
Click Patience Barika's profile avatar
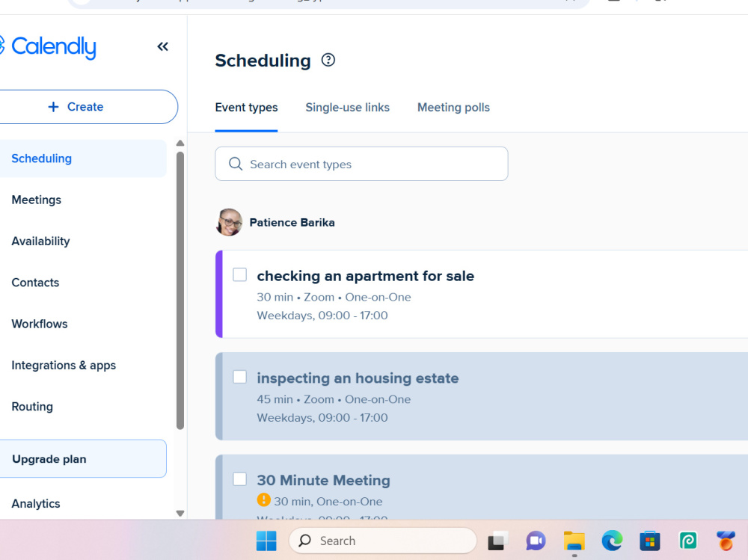coord(229,222)
